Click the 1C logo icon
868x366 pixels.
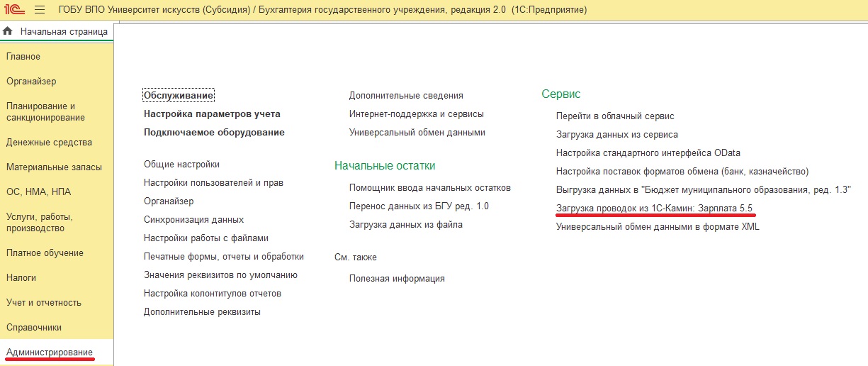(x=15, y=10)
